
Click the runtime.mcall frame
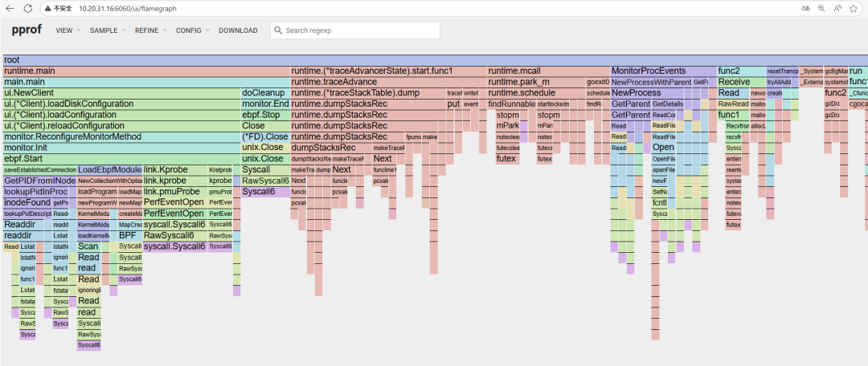click(548, 71)
